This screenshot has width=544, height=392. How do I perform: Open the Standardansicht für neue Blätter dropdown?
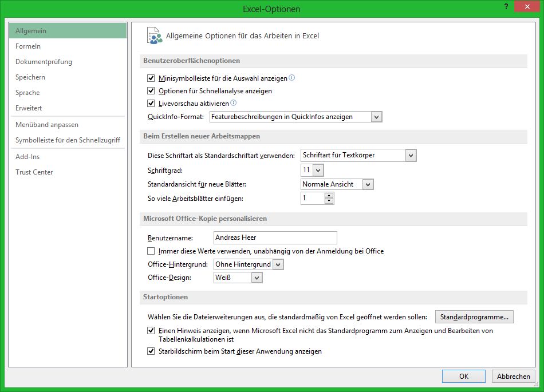point(369,184)
